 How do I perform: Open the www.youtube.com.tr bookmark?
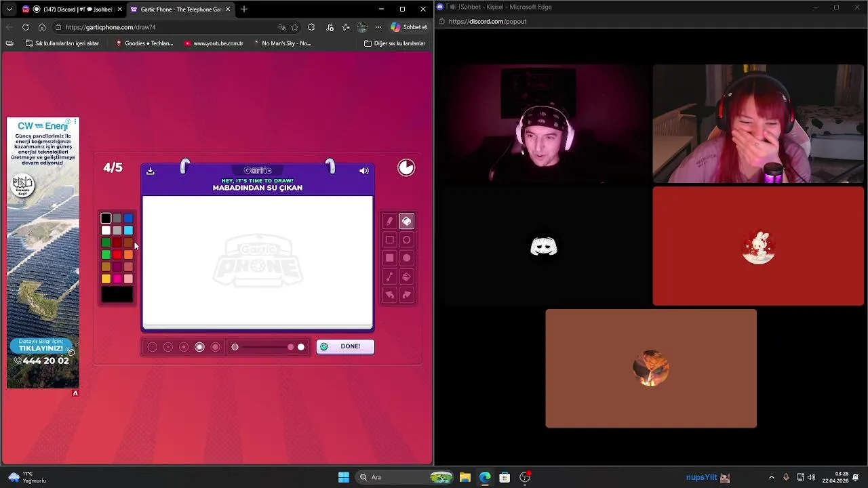coord(214,43)
